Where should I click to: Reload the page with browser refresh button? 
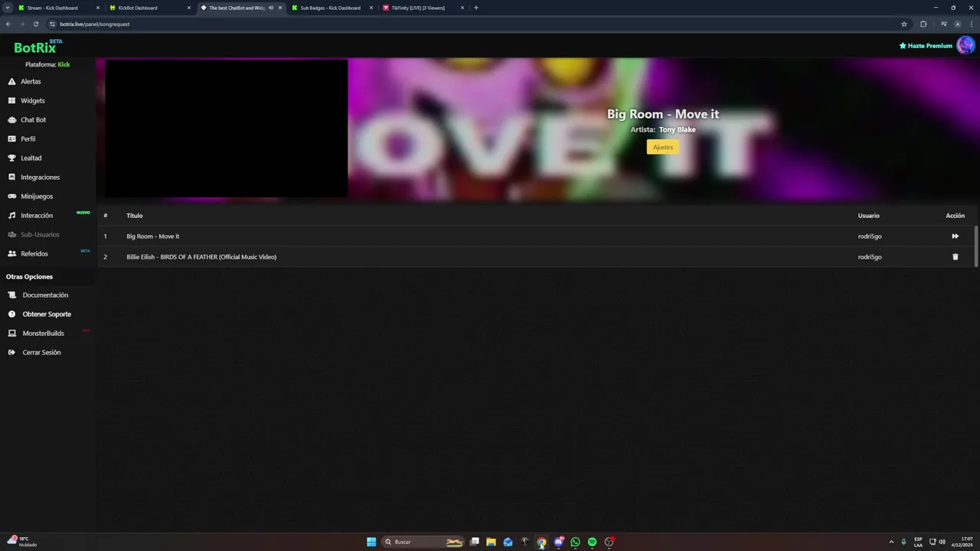pos(35,24)
